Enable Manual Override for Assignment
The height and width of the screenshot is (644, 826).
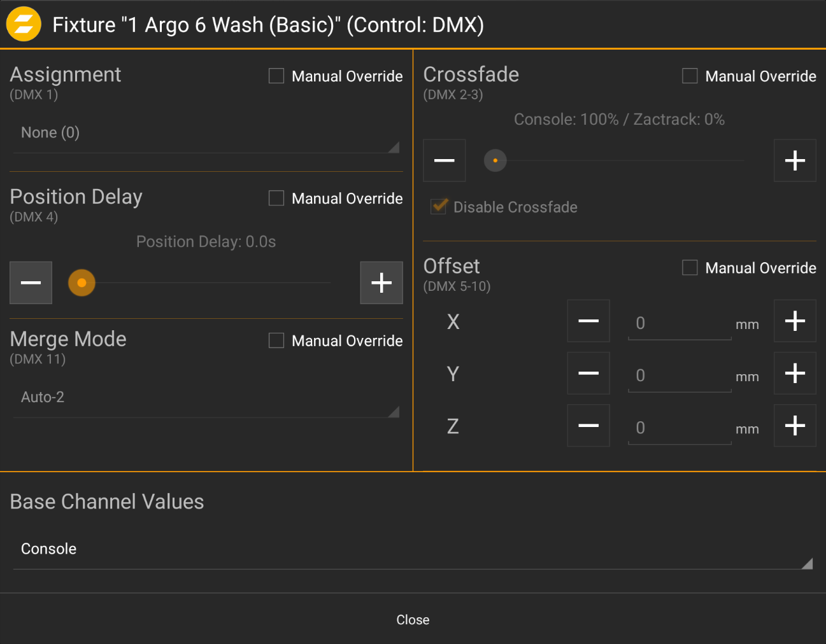[276, 75]
